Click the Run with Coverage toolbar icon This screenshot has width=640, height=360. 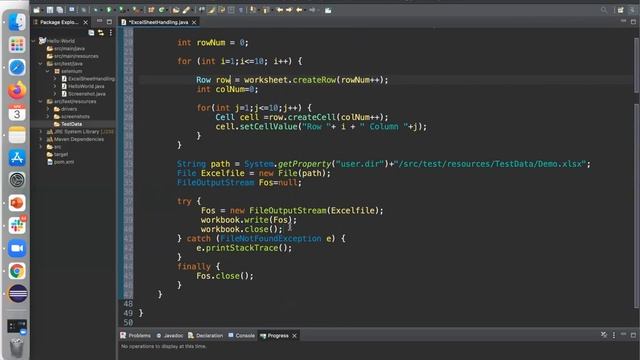(121, 10)
